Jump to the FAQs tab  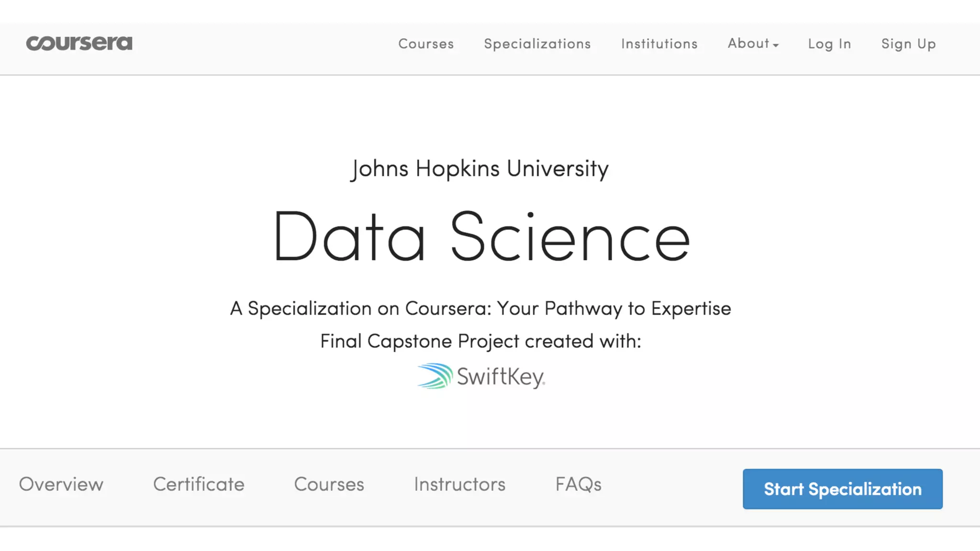point(578,485)
